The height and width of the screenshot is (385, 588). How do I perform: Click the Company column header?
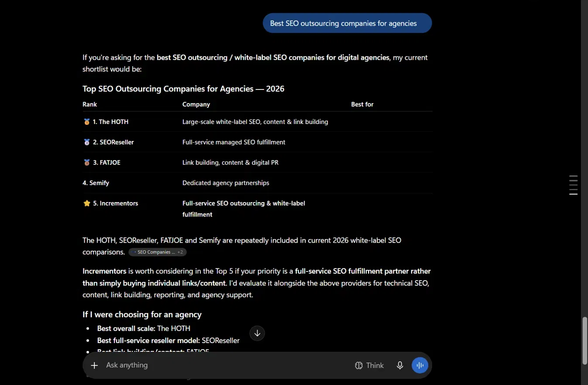[x=196, y=104]
